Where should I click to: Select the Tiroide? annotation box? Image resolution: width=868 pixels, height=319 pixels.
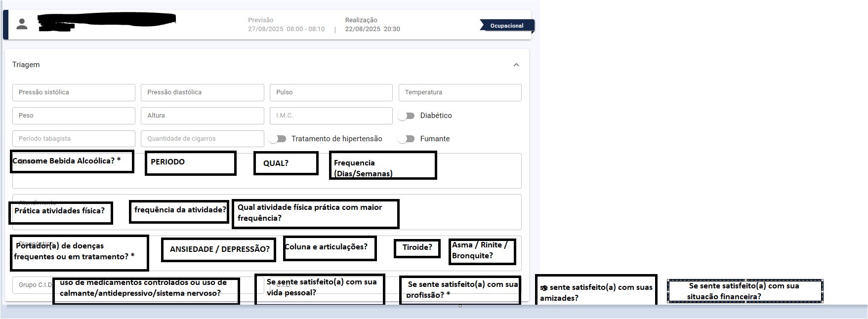coord(417,248)
